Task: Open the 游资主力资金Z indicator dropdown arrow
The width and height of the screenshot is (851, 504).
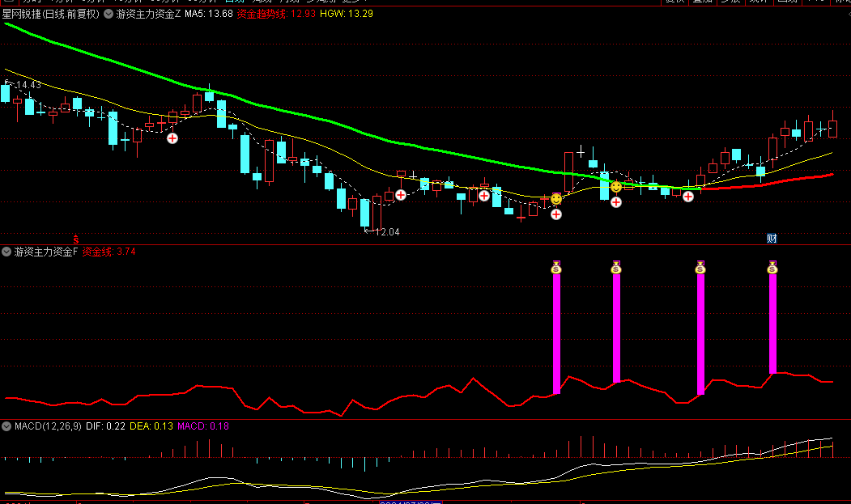Action: pos(109,14)
